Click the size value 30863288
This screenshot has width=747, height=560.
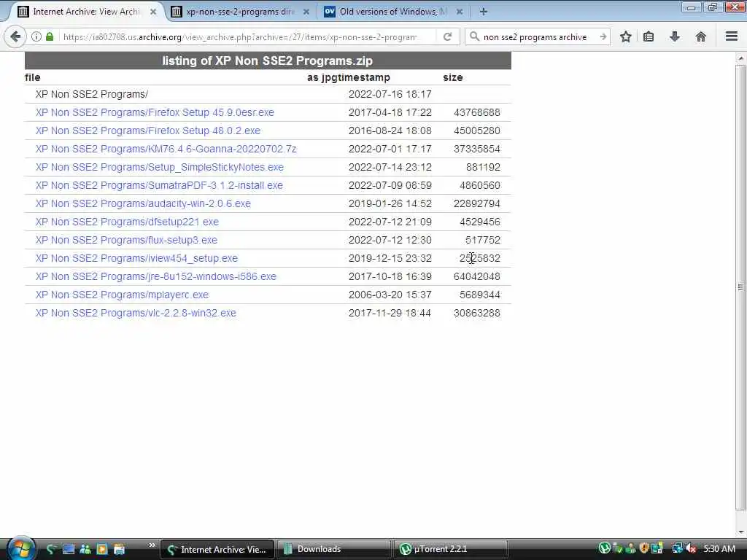click(x=477, y=313)
